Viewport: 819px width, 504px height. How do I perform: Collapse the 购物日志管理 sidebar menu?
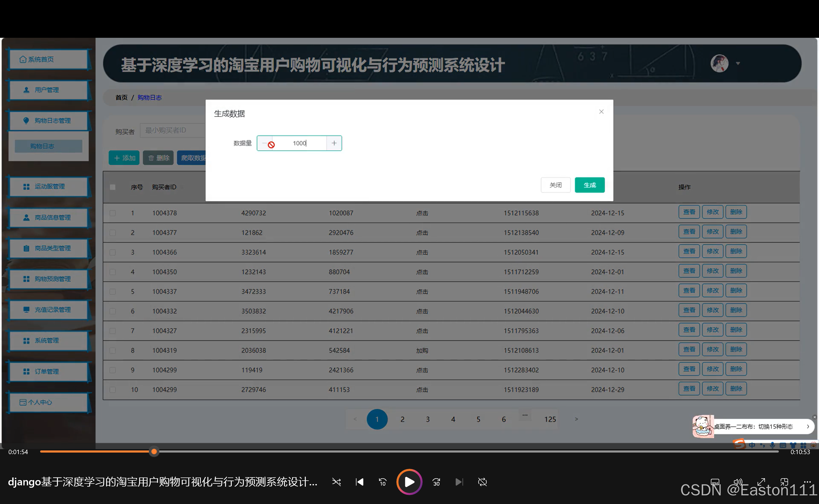49,121
